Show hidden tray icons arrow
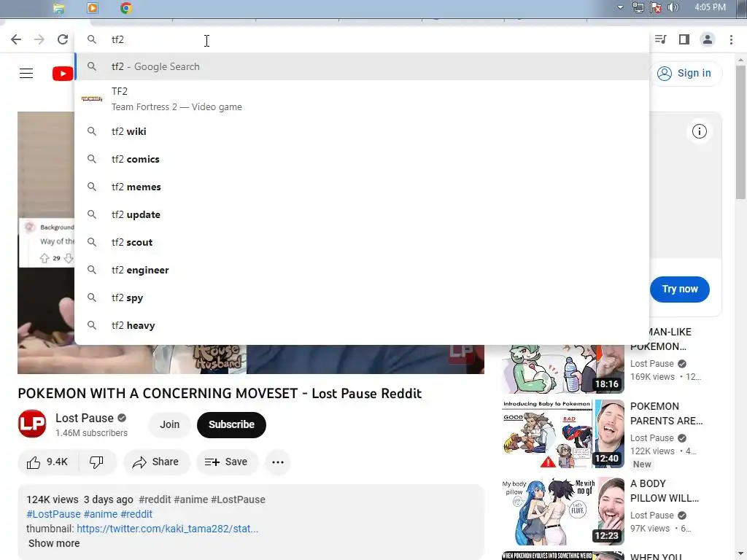 [620, 7]
